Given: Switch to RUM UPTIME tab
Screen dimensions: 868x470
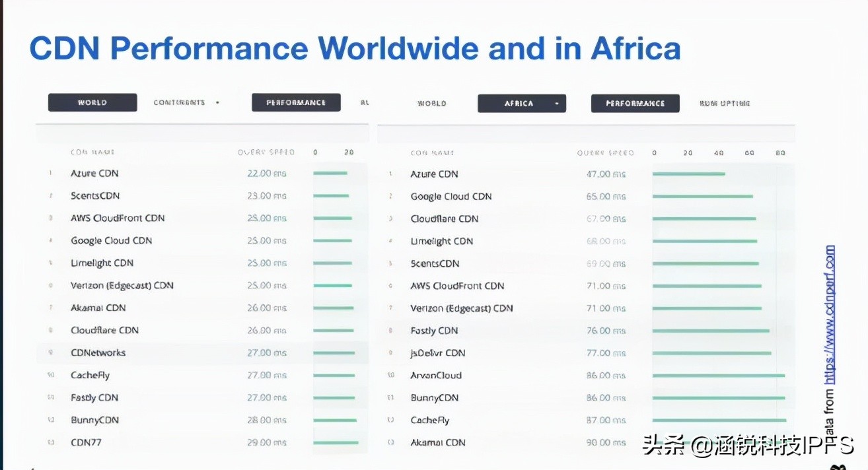Looking at the screenshot, I should pos(725,104).
